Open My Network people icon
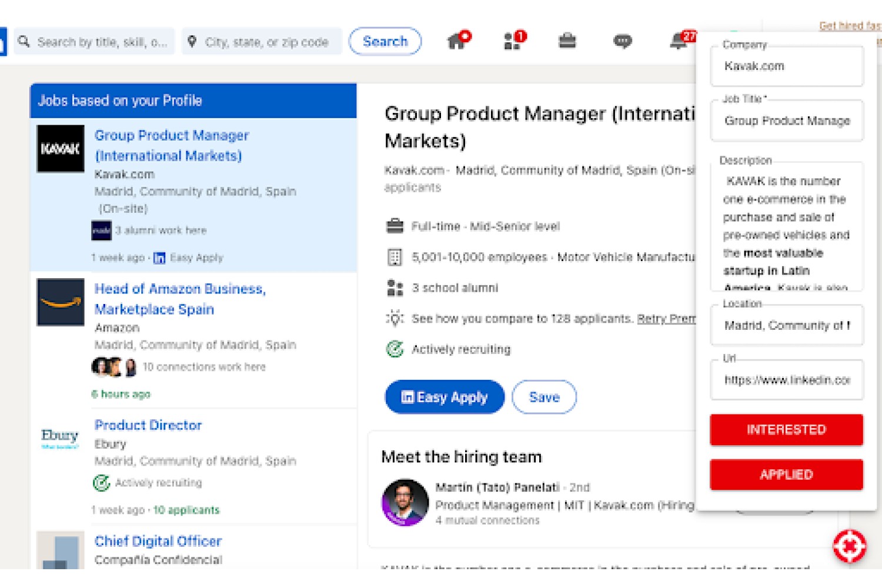Viewport: 882px width, 588px height. pyautogui.click(x=513, y=41)
